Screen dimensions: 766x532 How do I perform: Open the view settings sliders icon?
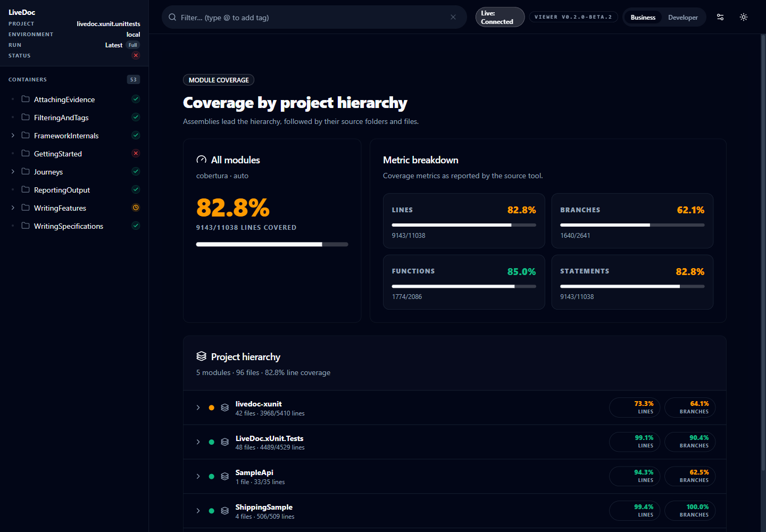(720, 17)
